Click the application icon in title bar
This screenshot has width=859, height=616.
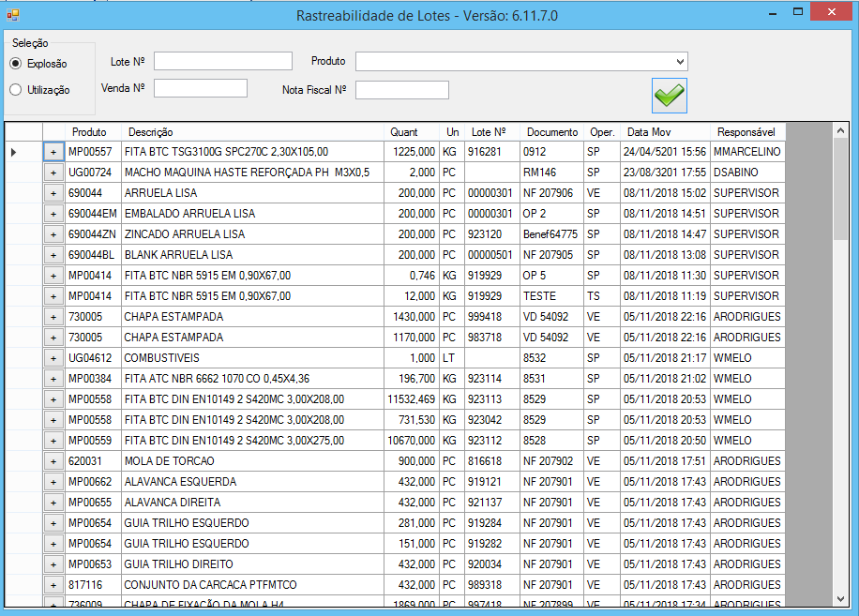[x=12, y=15]
